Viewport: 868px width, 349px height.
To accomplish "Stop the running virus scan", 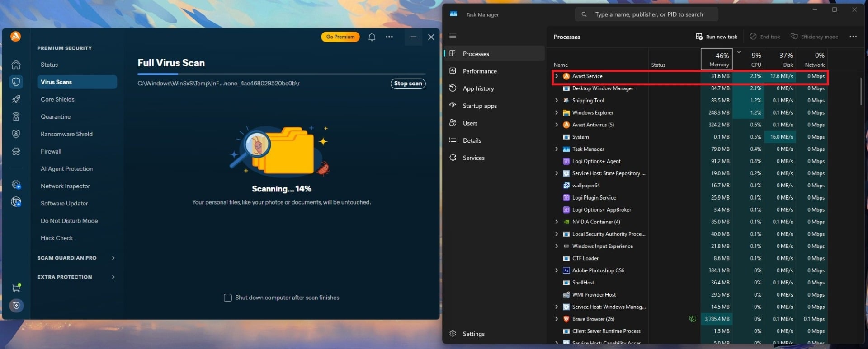I will pyautogui.click(x=408, y=84).
